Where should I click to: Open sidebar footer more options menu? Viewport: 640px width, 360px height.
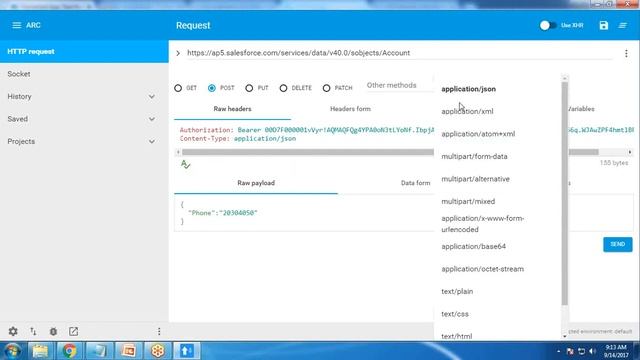159,331
